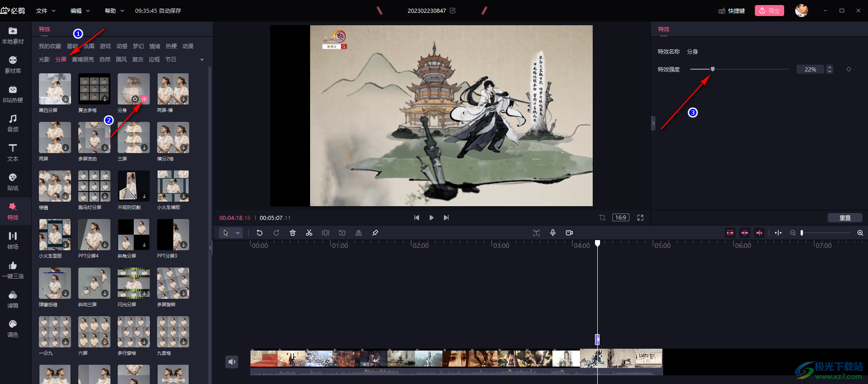Open the user profile avatar
The width and height of the screenshot is (868, 384).
[x=802, y=10]
